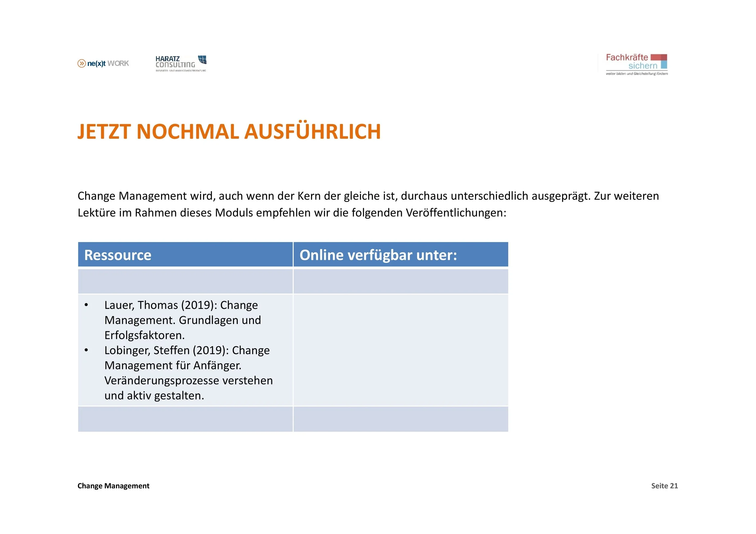
Task: Click the orange arrow circle in ne(x)t logo
Action: 81,63
